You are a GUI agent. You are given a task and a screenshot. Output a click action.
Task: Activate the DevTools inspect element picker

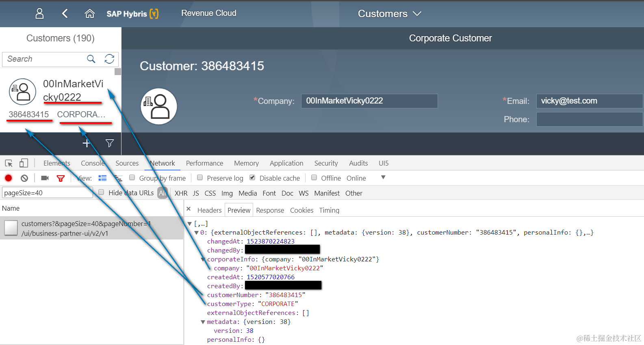(x=9, y=163)
